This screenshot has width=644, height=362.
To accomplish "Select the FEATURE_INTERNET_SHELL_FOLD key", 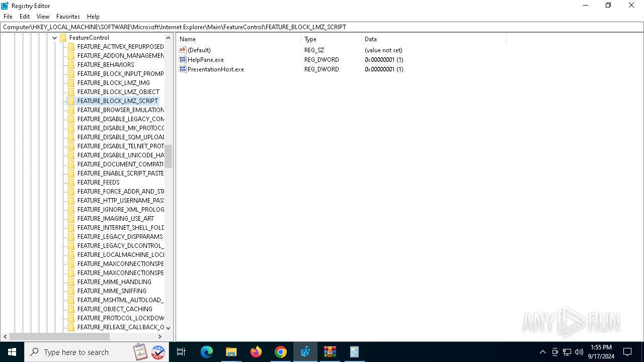I will pyautogui.click(x=121, y=228).
